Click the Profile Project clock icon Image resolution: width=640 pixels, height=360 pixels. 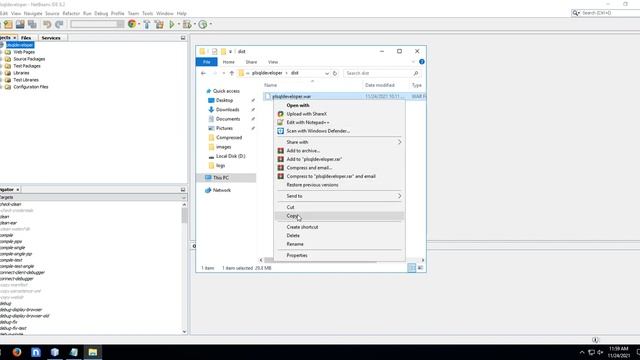coord(203,24)
